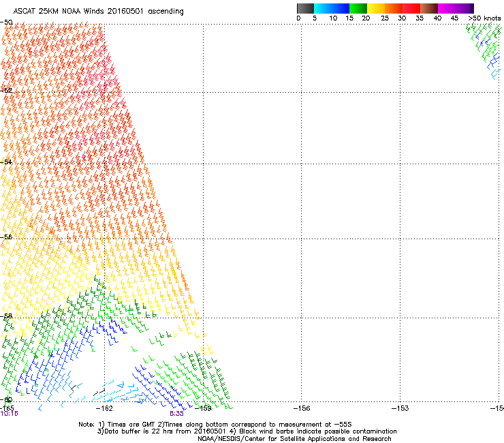Click the '25' legend scale label
This screenshot has height=443, width=504.
click(x=385, y=18)
